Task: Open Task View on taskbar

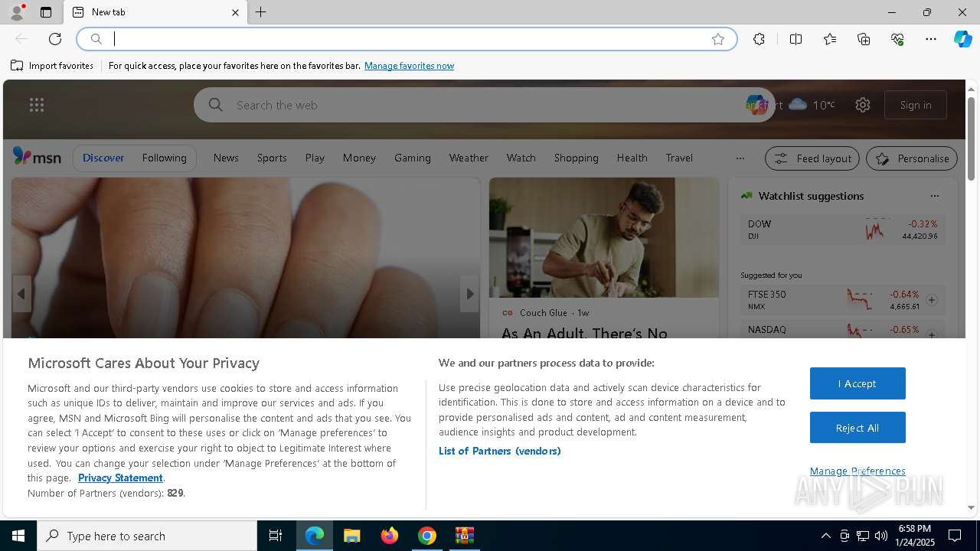Action: tap(276, 536)
